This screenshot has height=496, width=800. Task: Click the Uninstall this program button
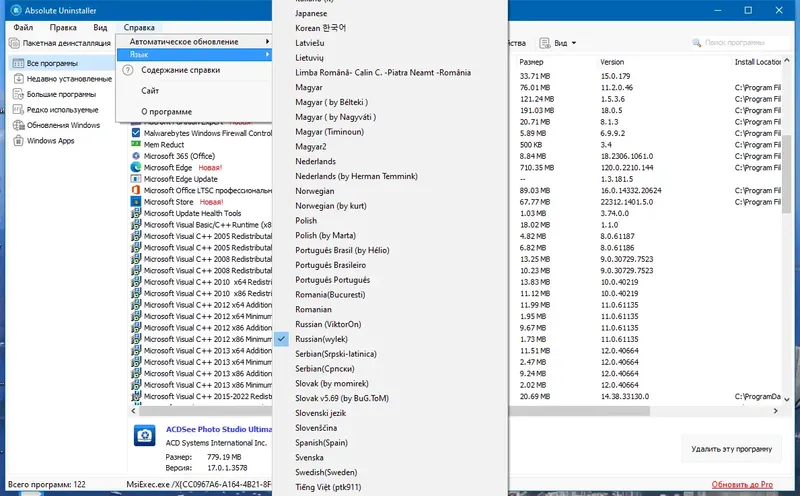[731, 449]
